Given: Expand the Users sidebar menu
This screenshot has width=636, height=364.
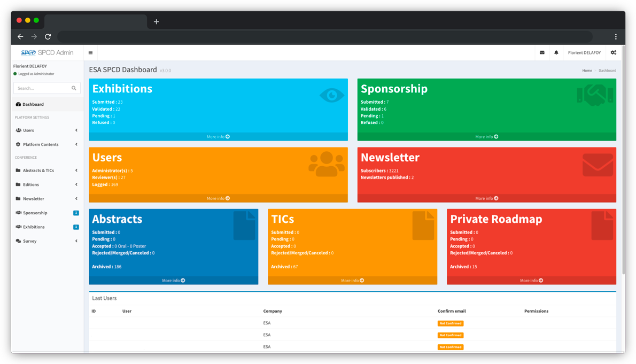Looking at the screenshot, I should pyautogui.click(x=46, y=130).
